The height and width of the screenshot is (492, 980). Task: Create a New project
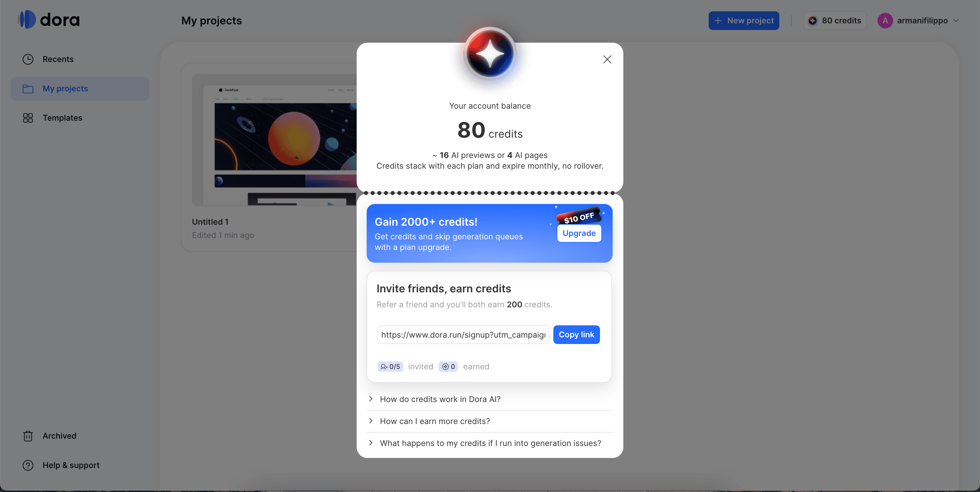pyautogui.click(x=744, y=21)
